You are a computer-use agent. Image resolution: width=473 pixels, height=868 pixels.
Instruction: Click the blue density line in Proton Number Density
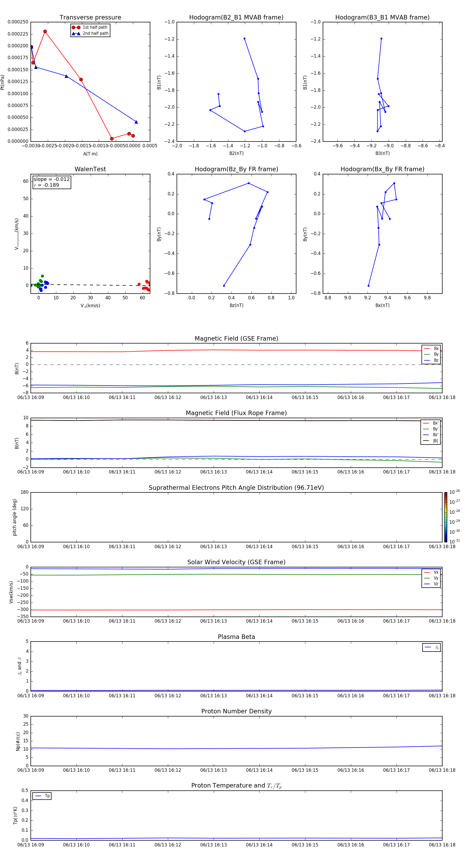pos(236,748)
